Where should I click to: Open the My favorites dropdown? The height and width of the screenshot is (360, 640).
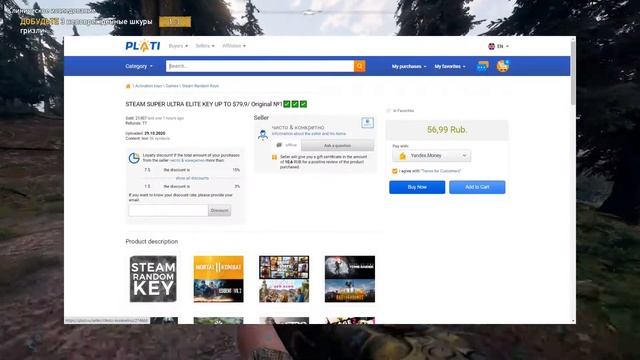(x=450, y=66)
